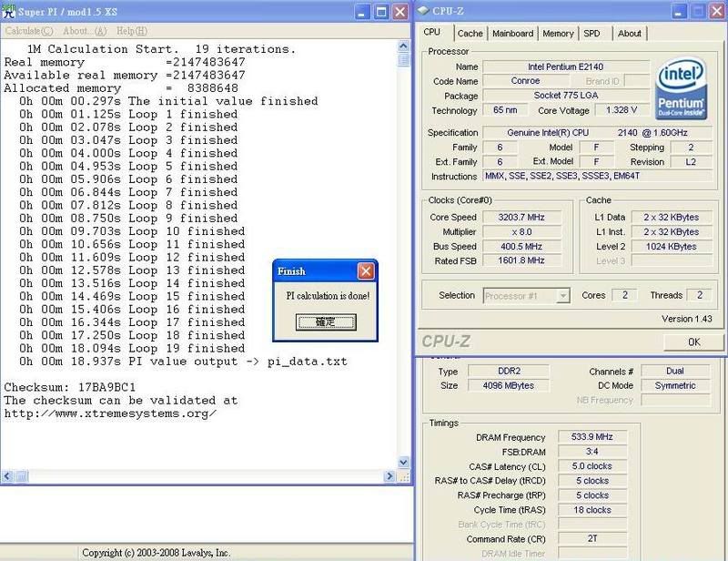Click the Intel Pentium logo in CPU-Z
728x561 pixels.
tap(681, 88)
